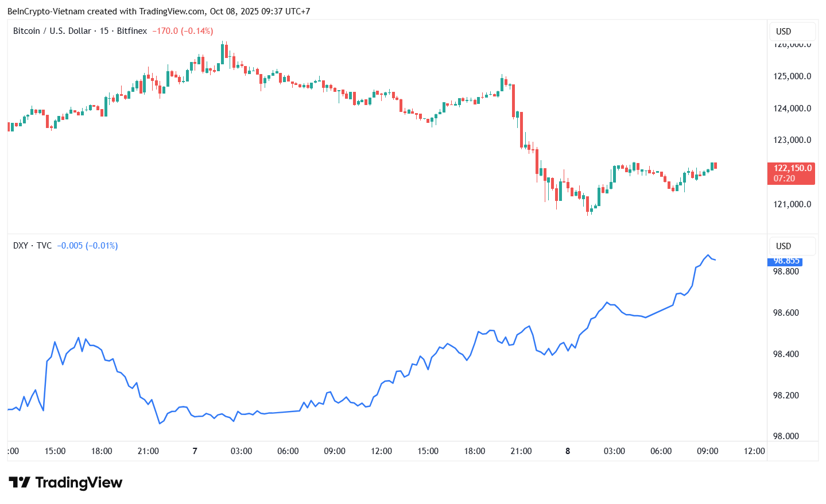Click the 125,000.0 price scale label
The height and width of the screenshot is (504, 826).
point(792,76)
